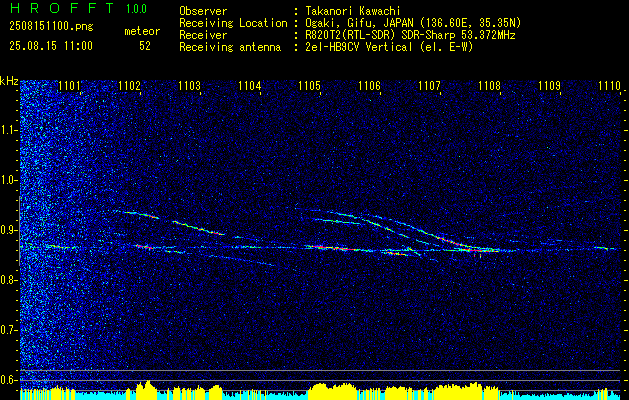The width and height of the screenshot is (629, 400).
Task: Click the 0.7 kHz axis label
Action: (x=9, y=330)
